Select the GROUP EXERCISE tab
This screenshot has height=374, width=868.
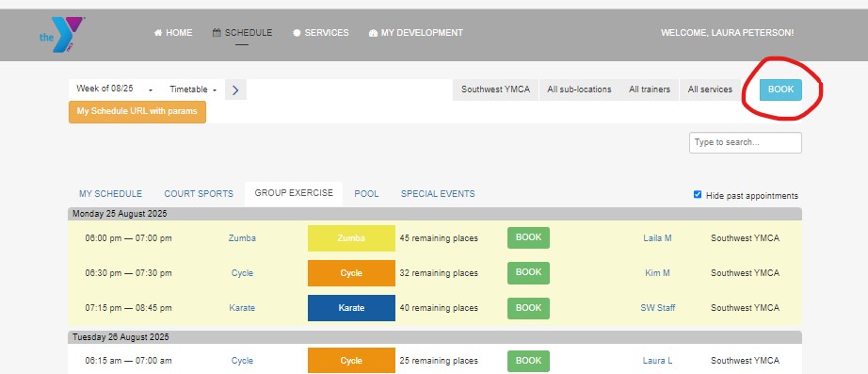294,193
